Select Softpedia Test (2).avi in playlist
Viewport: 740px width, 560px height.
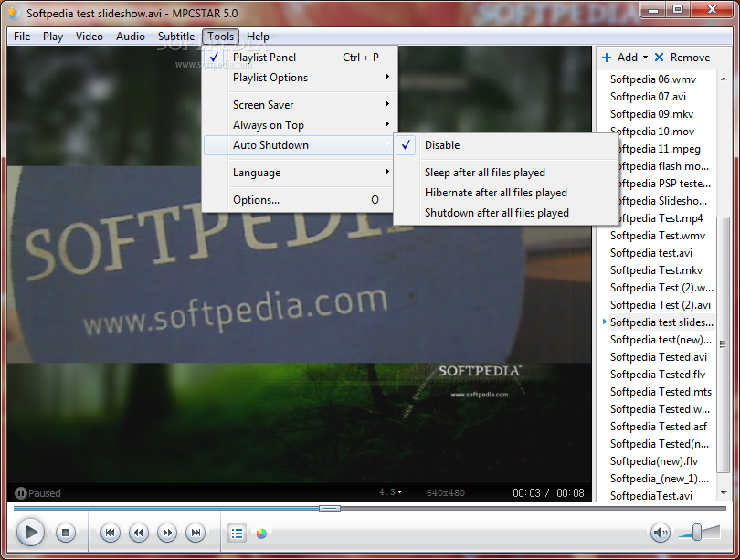[x=661, y=305]
